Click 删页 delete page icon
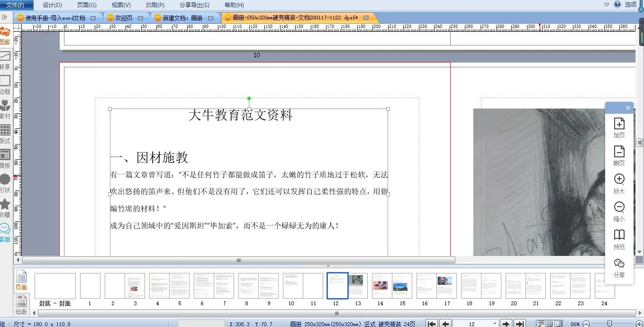This screenshot has height=327, width=644. [x=619, y=155]
